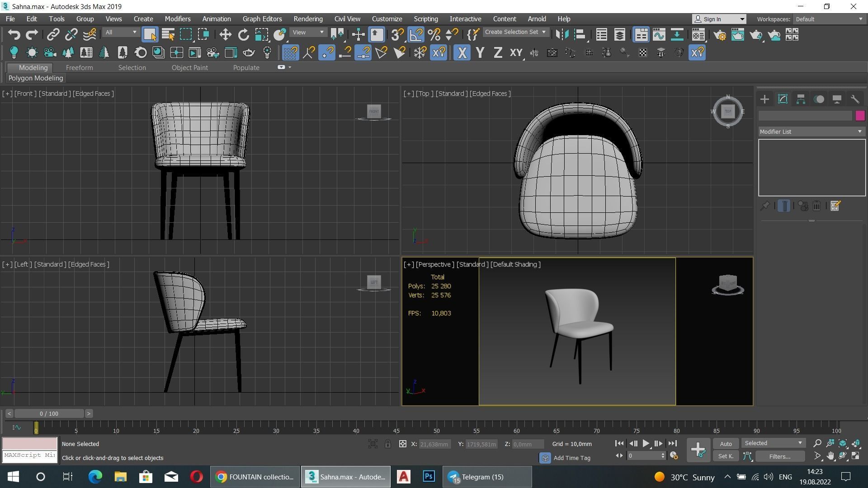Image resolution: width=868 pixels, height=488 pixels.
Task: Click the pink object color swatch
Action: pyautogui.click(x=860, y=116)
